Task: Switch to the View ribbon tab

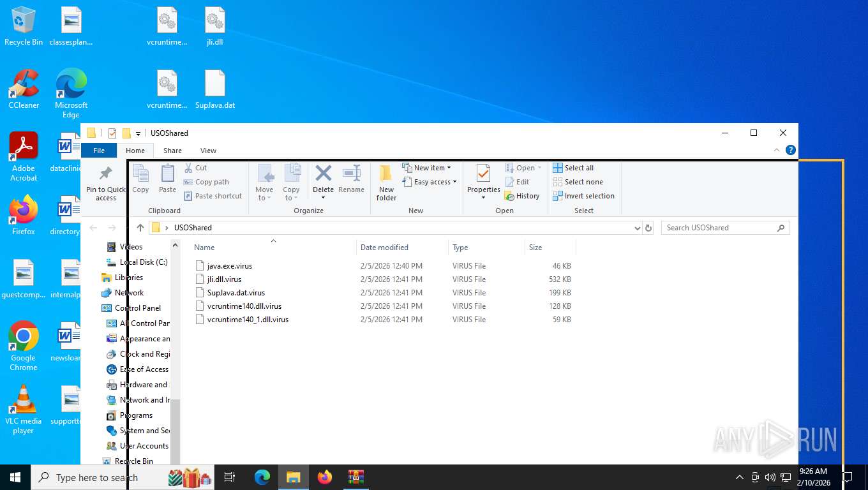Action: (x=209, y=151)
